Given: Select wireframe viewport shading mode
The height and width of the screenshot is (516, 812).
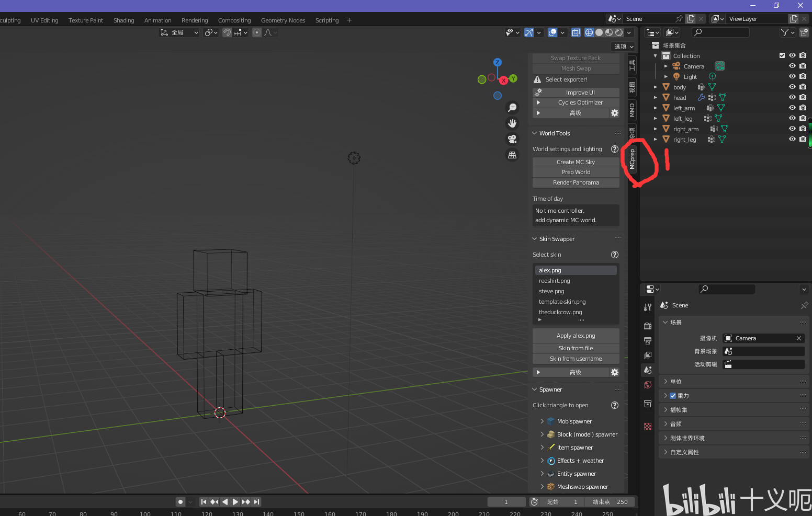Looking at the screenshot, I should [589, 32].
